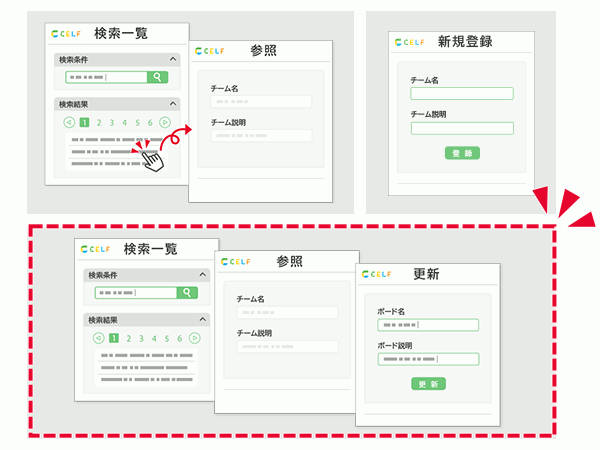Go to page 5 in lower 検索一覧 pagination
600x450 pixels.
click(x=167, y=339)
